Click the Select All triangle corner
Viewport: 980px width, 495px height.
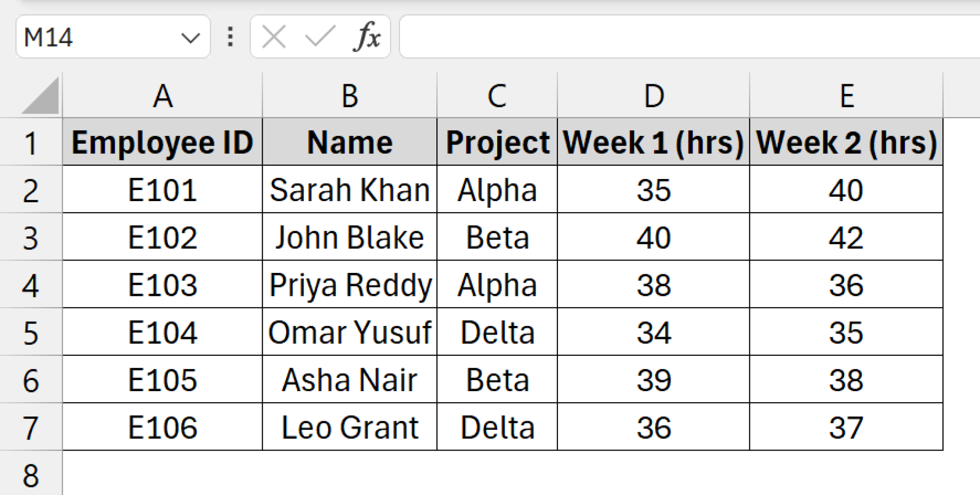pyautogui.click(x=40, y=96)
